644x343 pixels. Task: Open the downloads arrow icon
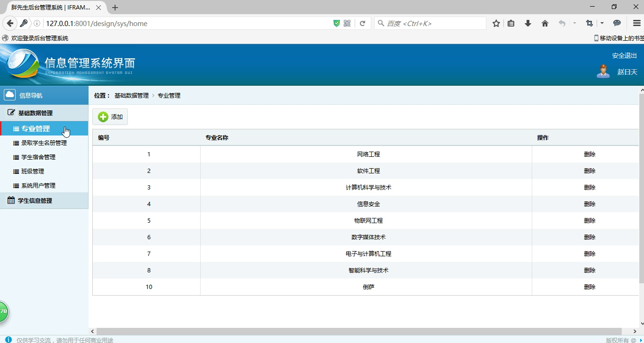[528, 23]
